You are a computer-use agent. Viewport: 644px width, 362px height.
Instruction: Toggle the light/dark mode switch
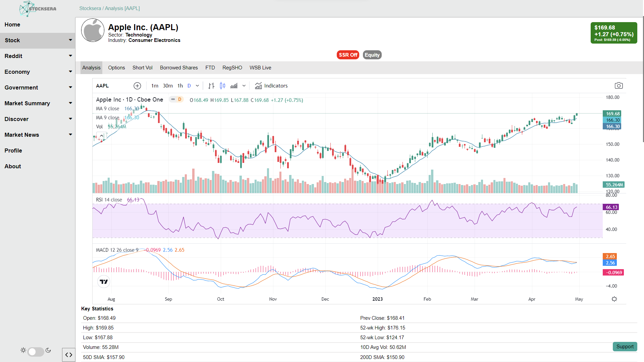(x=36, y=352)
